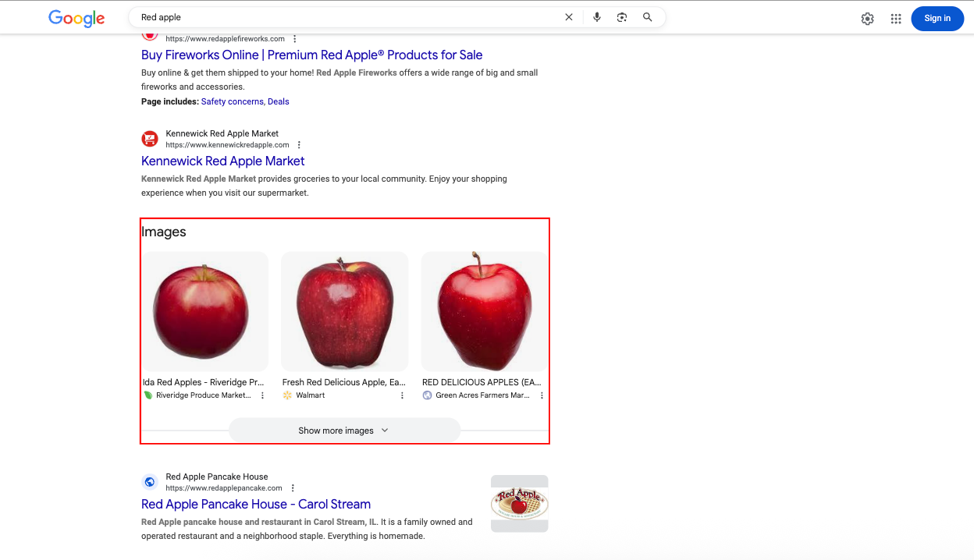
Task: Click the Red Apple Pancake House globe favicon
Action: pos(150,482)
